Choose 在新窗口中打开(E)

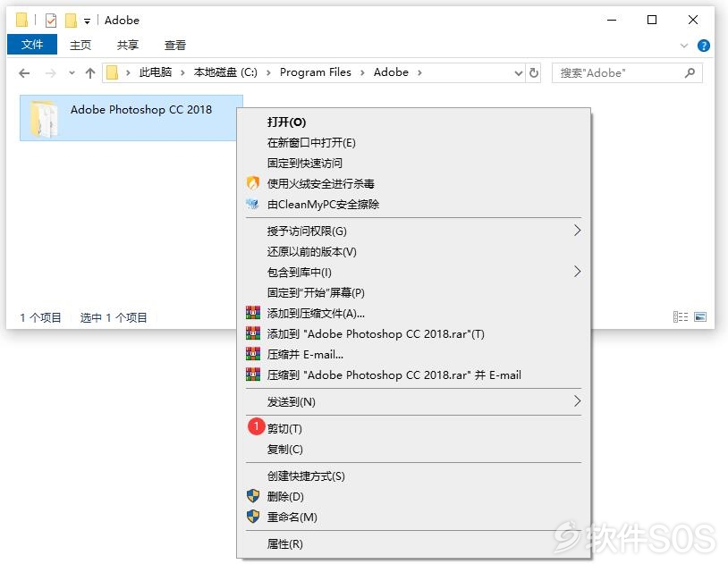413,142
